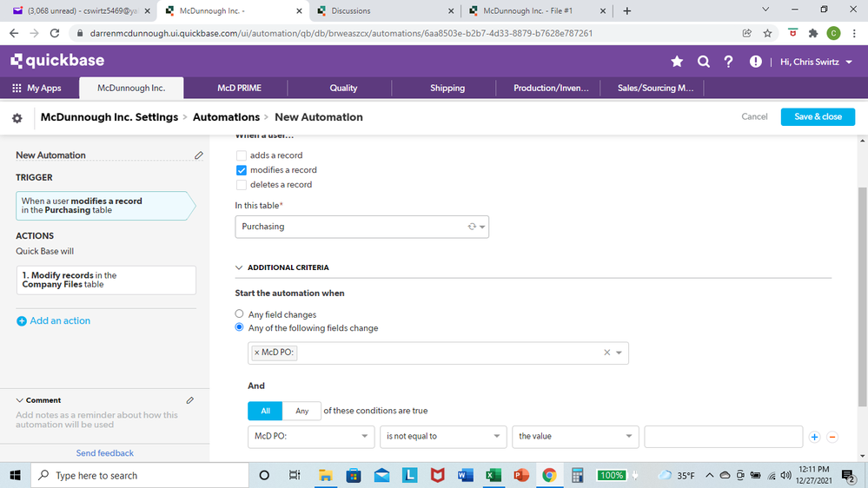Open McD PO: condition field dropdown
868x488 pixels.
point(310,437)
